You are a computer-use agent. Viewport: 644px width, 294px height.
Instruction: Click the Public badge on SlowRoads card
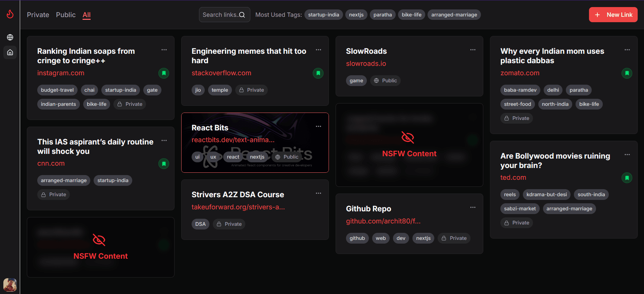(x=386, y=81)
